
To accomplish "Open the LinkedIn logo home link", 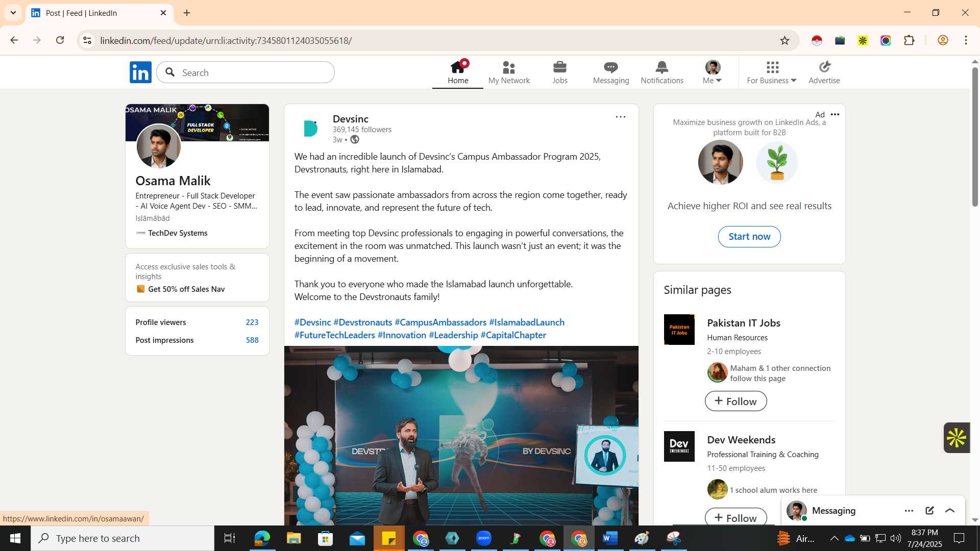I will coord(140,72).
